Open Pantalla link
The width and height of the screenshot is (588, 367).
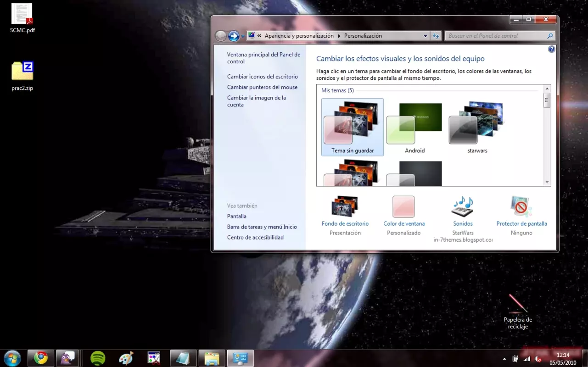coord(237,216)
